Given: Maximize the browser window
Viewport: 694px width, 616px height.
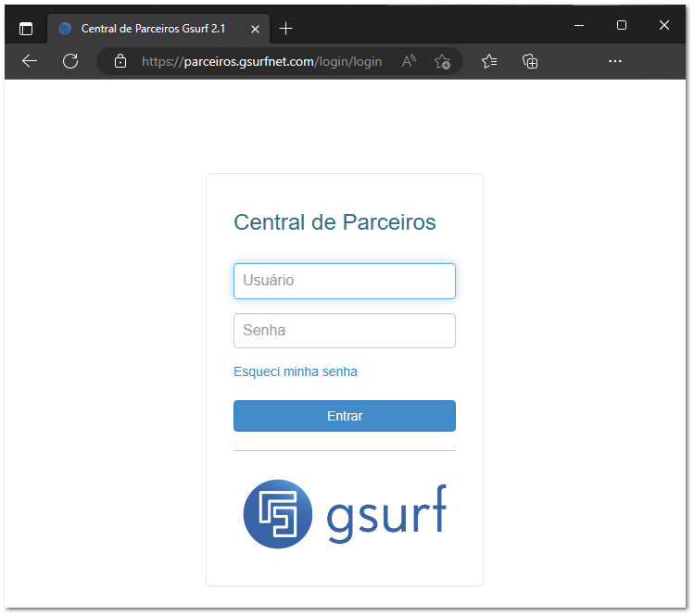Looking at the screenshot, I should point(622,25).
